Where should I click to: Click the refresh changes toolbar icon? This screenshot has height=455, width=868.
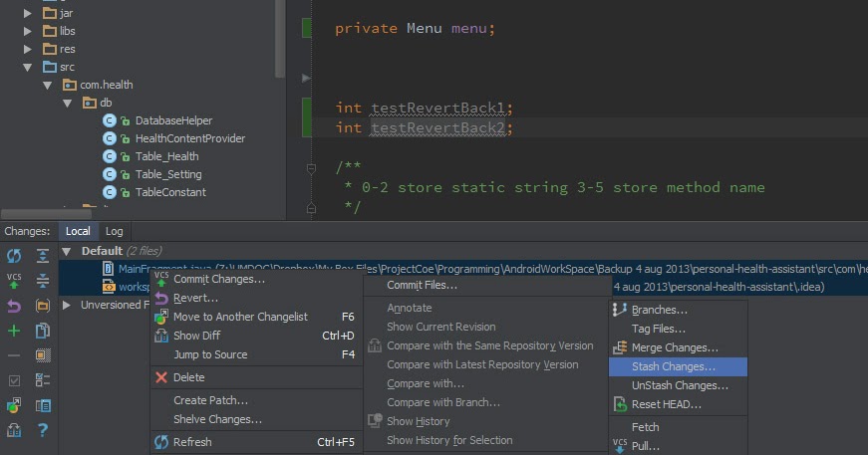[x=14, y=256]
